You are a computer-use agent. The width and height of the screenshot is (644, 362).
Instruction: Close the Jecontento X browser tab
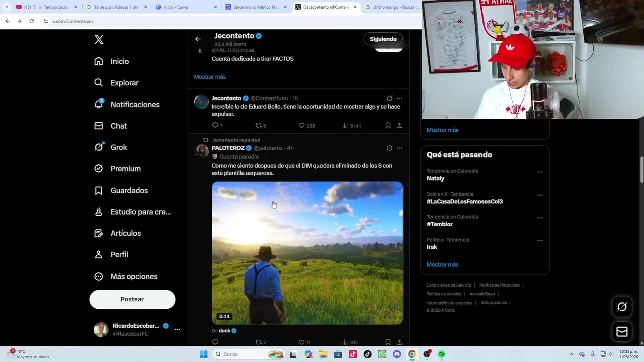coord(355,7)
